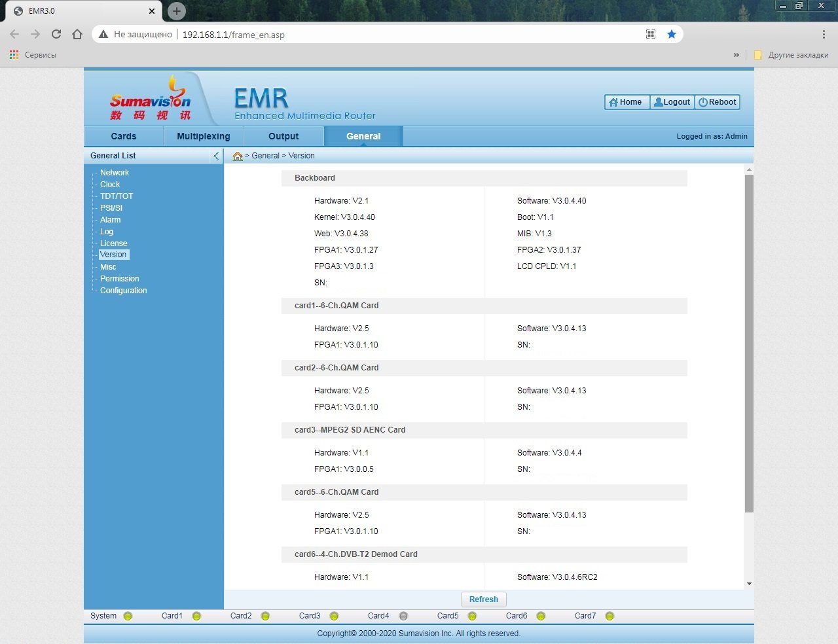Screen dimensions: 838x644
Task: Click the address bar URL field
Action: point(387,35)
